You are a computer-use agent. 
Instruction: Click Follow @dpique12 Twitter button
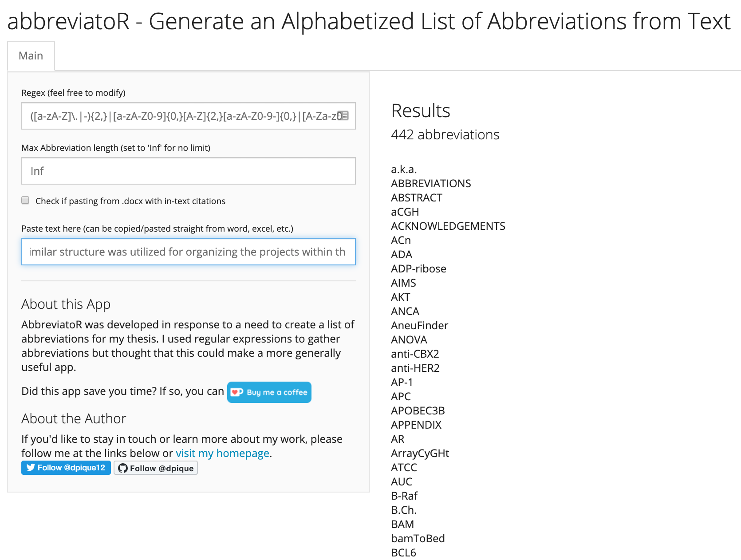click(66, 468)
